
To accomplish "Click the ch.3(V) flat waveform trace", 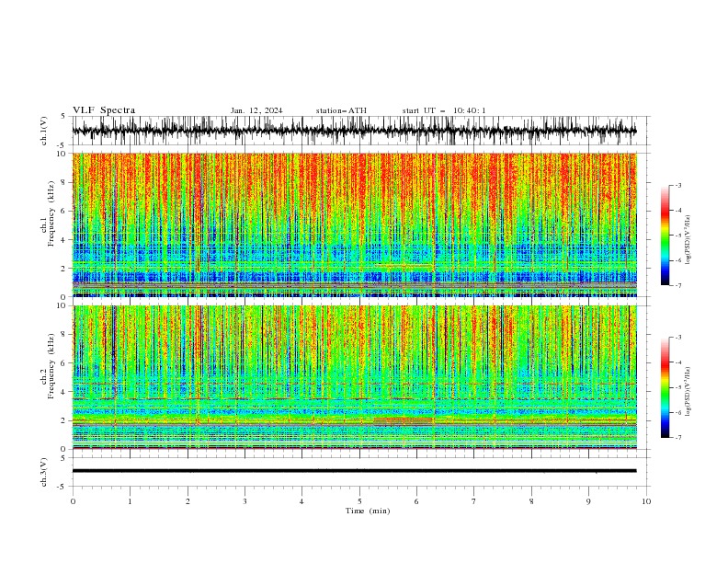I will click(354, 471).
